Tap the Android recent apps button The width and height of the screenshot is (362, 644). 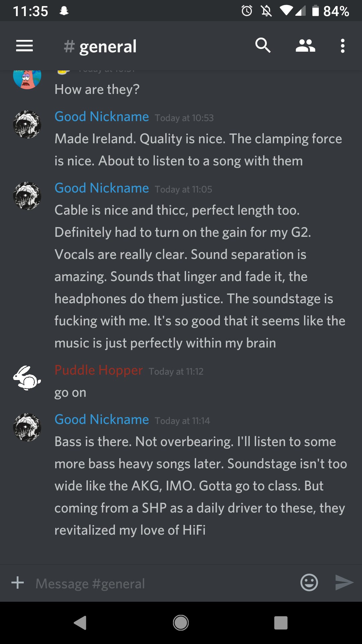281,623
